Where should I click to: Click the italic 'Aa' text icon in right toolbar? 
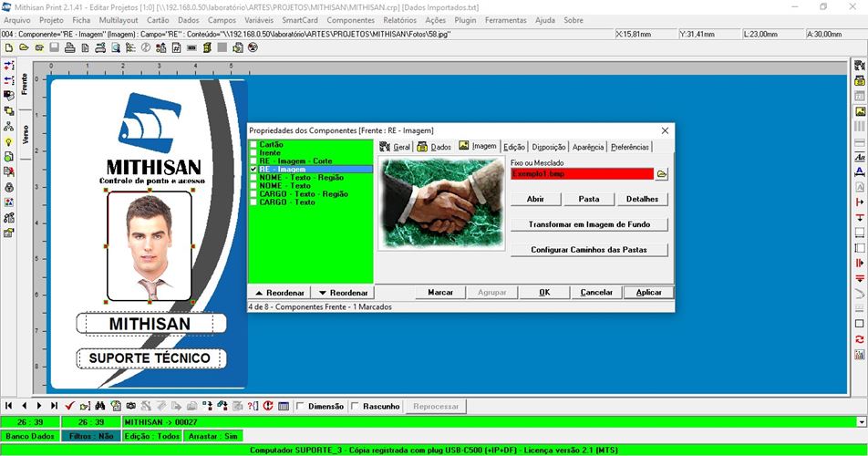(860, 158)
